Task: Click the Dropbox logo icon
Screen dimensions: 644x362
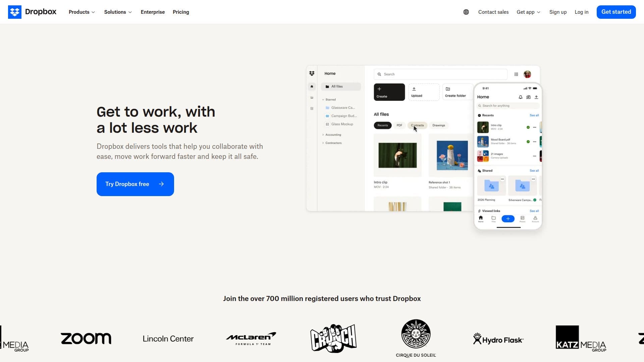Action: pos(15,12)
